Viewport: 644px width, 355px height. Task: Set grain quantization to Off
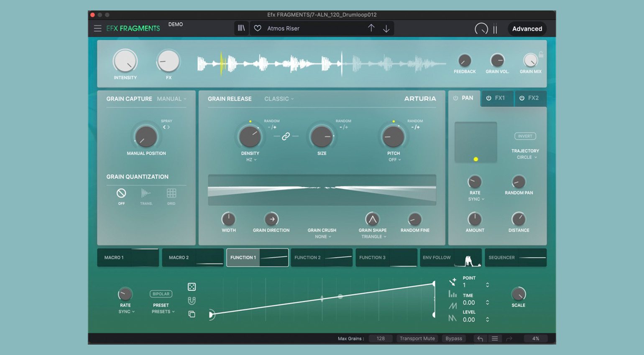point(121,193)
